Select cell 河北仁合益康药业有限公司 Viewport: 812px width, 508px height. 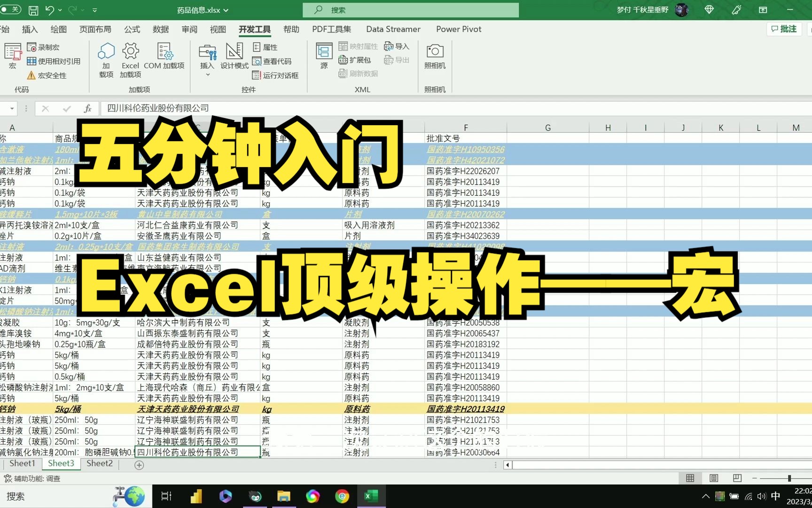tap(197, 225)
